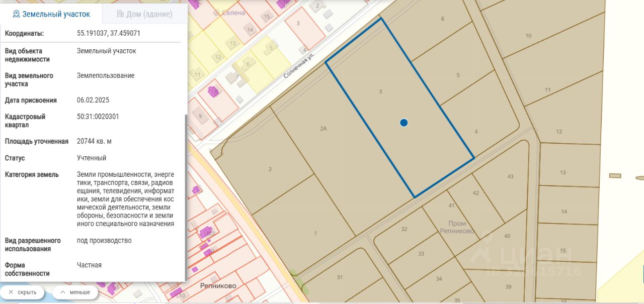Select parcel 10 in the upper right
Screen dimensions: 644x304
(x=528, y=36)
